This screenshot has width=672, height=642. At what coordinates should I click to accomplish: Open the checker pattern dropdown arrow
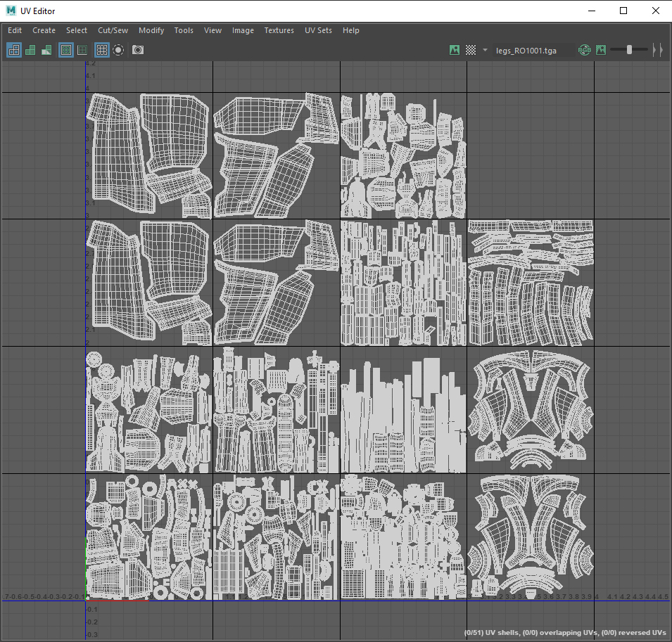(484, 50)
